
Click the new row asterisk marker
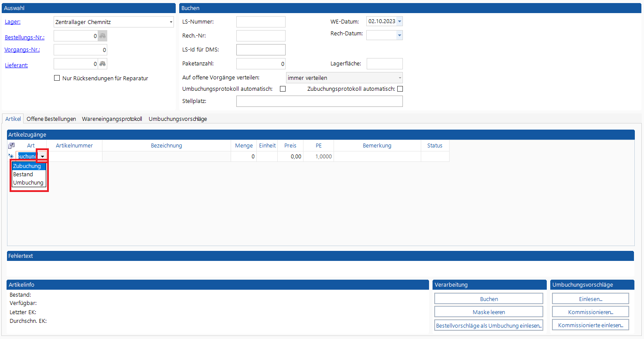(11, 156)
